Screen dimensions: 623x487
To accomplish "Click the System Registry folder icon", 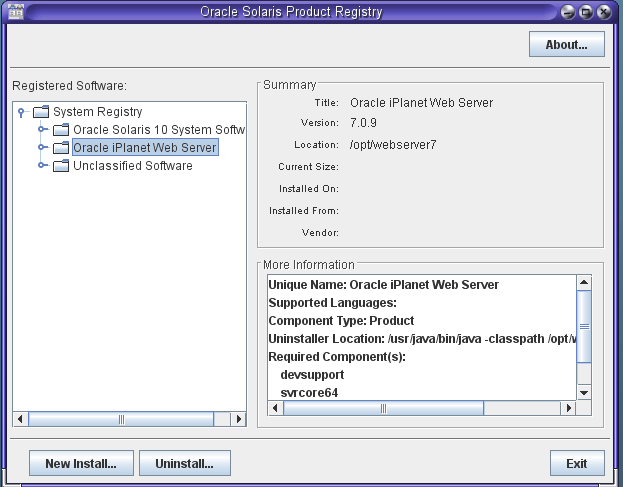I will [41, 112].
